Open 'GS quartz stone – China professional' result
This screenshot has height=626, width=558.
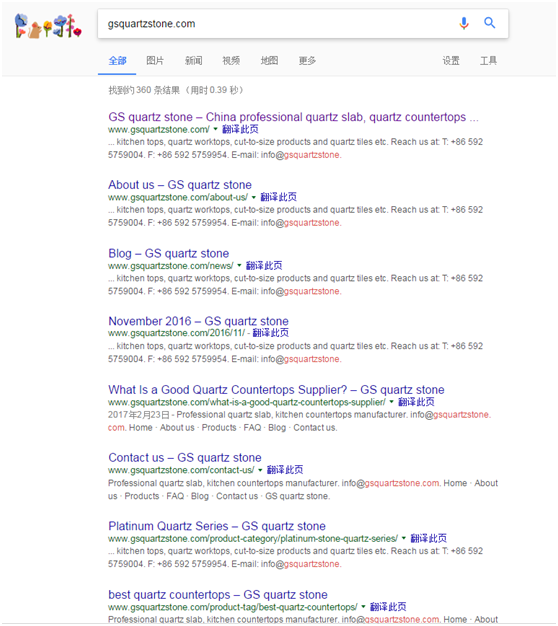click(x=293, y=117)
